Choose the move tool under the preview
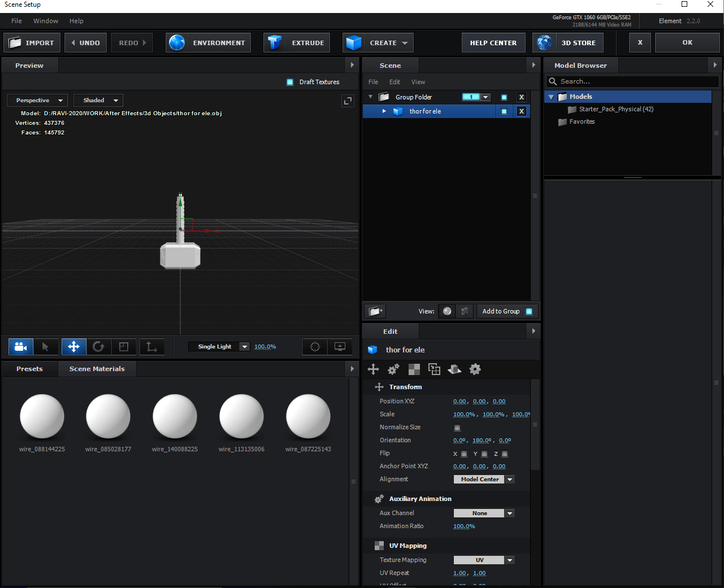 click(73, 347)
